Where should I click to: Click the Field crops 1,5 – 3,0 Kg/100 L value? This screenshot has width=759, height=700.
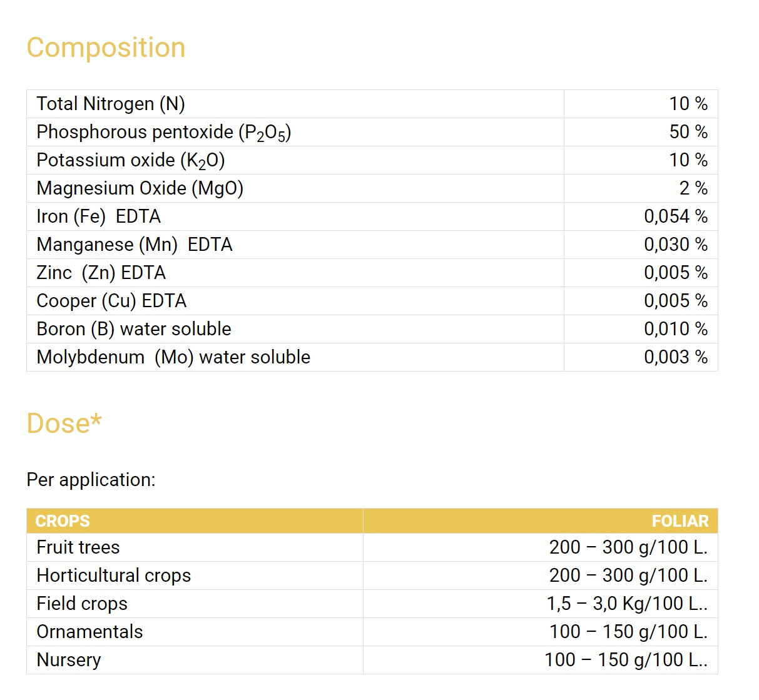tap(626, 604)
